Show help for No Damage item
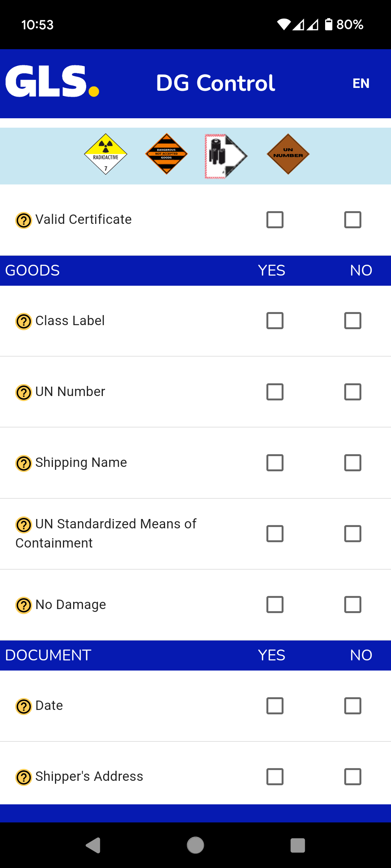391x868 pixels. [24, 605]
